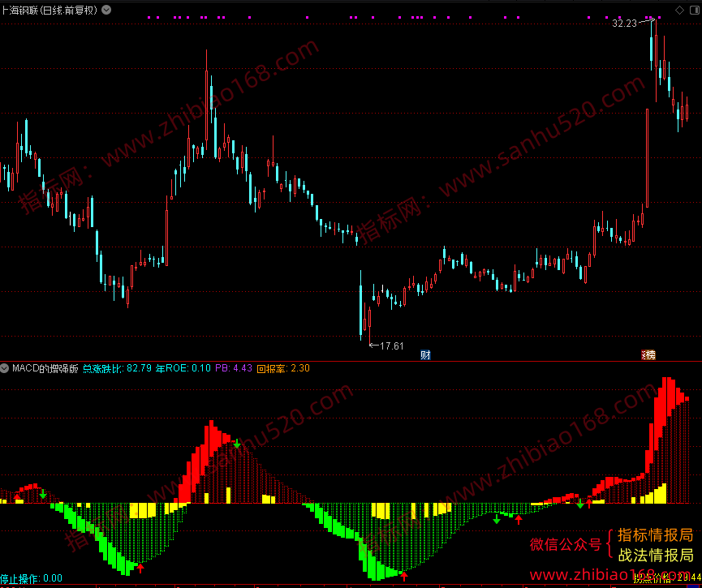Expand the menu beside MACD的增强版
This screenshot has width=702, height=588.
5,368
